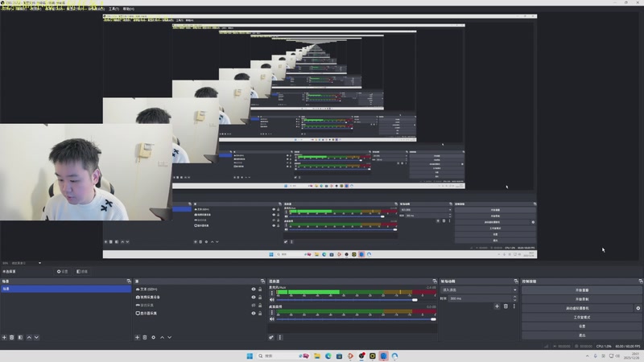Open Windows Start menu
The image size is (644, 362).
coord(250,356)
